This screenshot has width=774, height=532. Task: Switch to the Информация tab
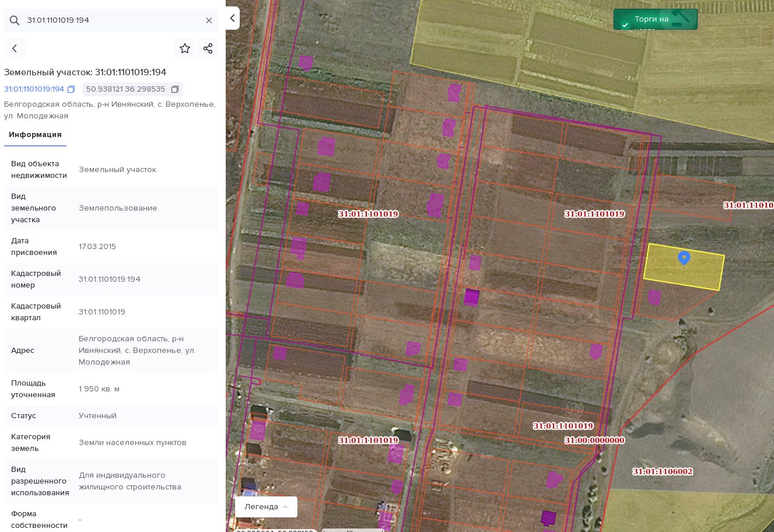pyautogui.click(x=35, y=135)
